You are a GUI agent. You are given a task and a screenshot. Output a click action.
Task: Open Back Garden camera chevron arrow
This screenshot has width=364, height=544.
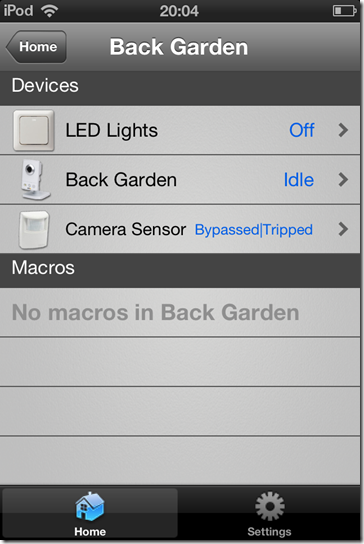[x=343, y=180]
